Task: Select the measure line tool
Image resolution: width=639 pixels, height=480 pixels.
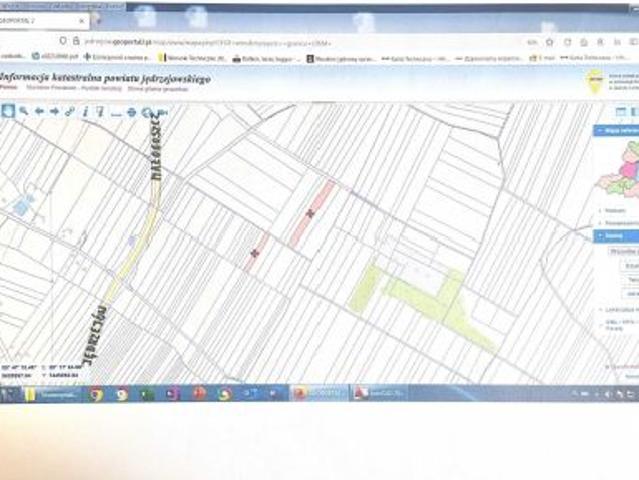Action: [116, 112]
